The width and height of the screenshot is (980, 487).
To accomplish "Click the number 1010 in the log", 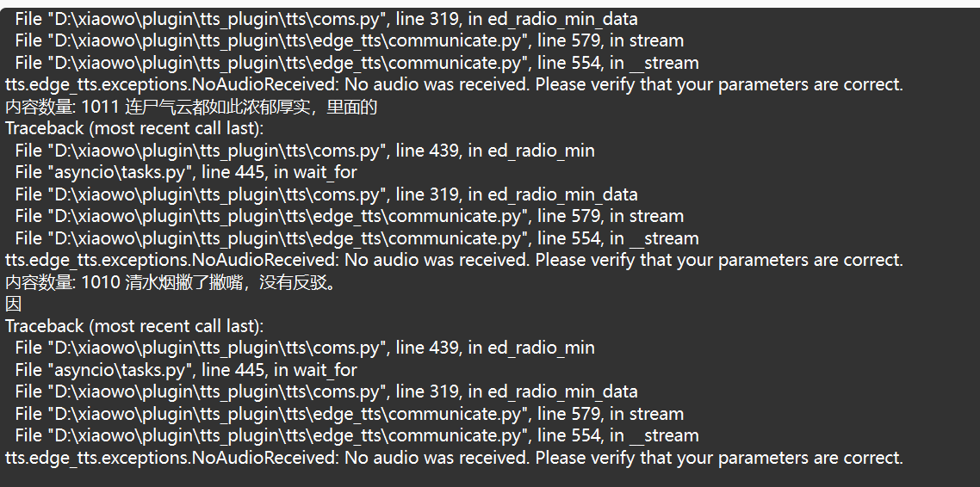I will 101,282.
